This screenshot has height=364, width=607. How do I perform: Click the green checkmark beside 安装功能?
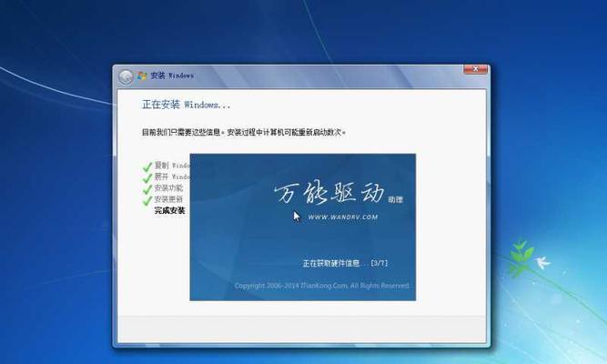point(147,189)
